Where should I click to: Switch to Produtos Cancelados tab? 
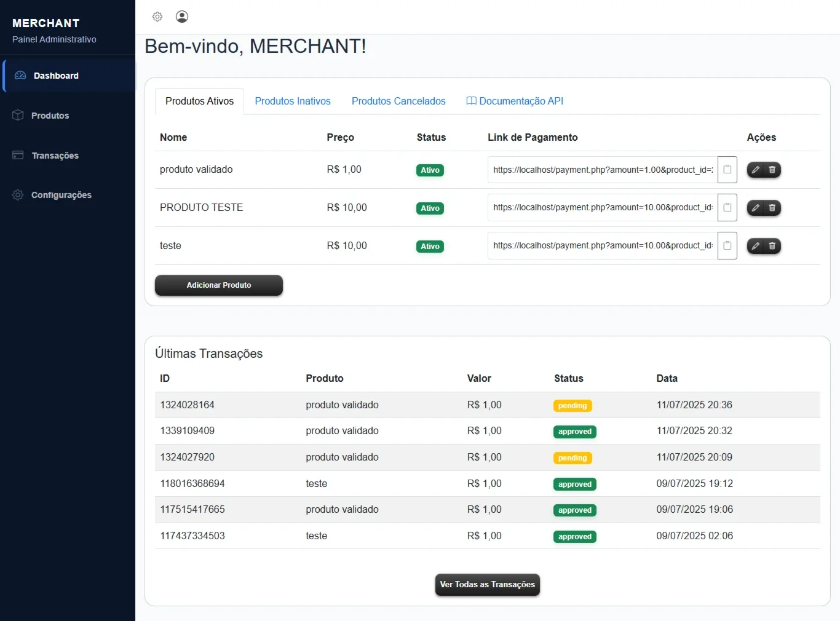pos(398,101)
